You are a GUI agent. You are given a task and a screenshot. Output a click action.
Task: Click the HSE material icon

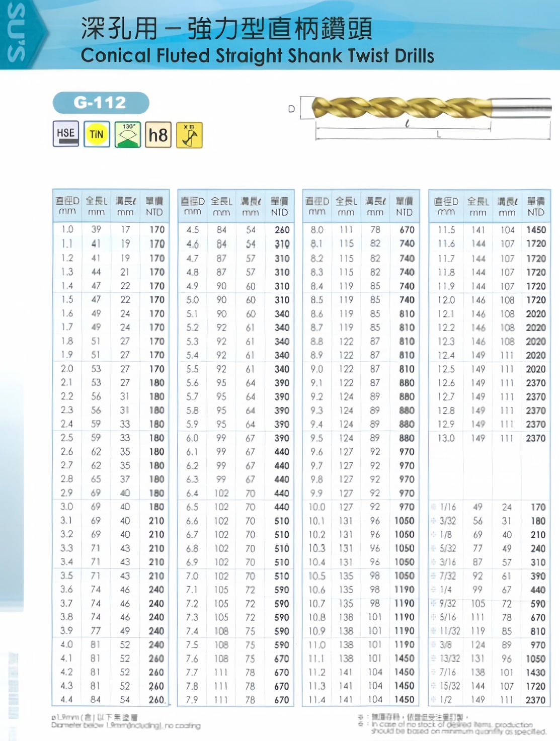click(66, 134)
